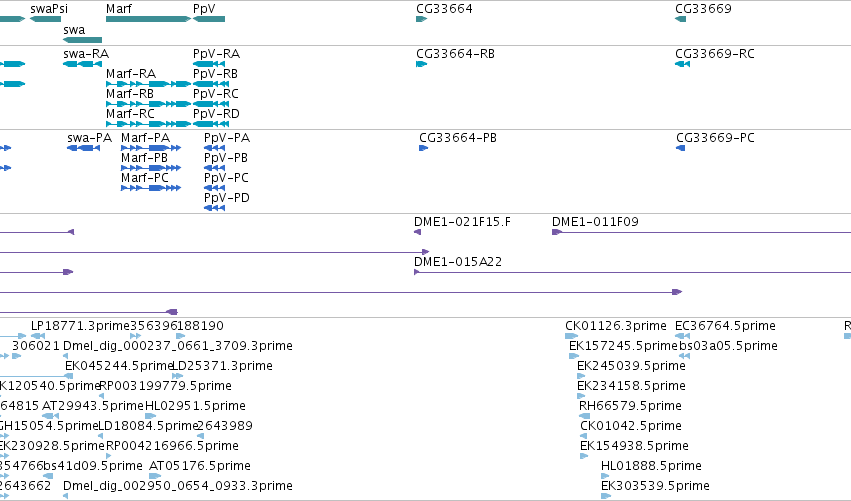Screen dimensions: 851x501
Task: Click the PpV-PD protein glyph
Action: click(214, 208)
